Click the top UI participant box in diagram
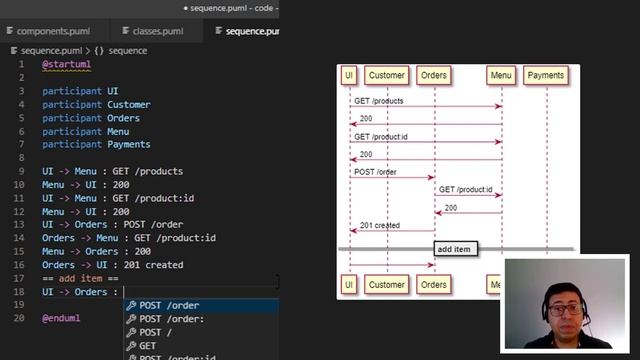The image size is (640, 360). click(x=349, y=75)
